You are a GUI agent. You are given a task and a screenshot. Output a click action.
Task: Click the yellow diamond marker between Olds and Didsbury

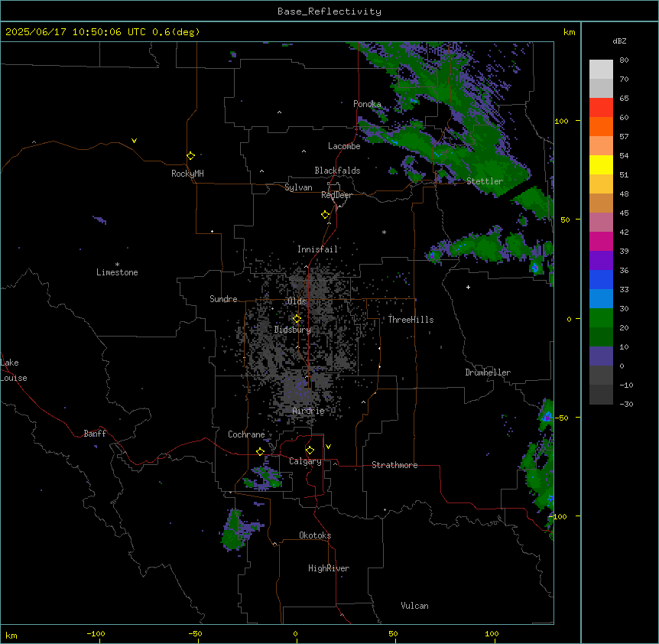tap(297, 319)
